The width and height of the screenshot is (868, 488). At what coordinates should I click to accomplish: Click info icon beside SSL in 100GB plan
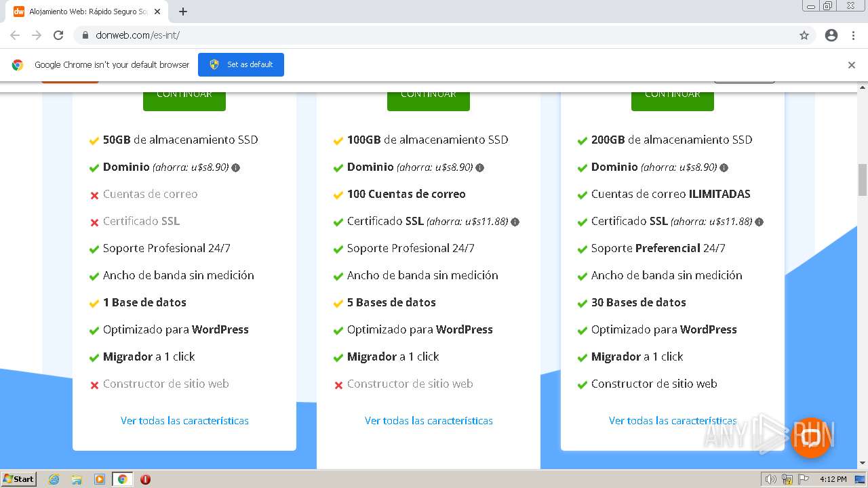point(515,222)
